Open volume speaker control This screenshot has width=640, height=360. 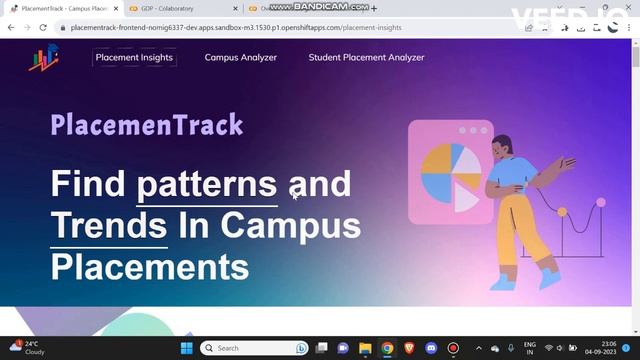(x=560, y=348)
